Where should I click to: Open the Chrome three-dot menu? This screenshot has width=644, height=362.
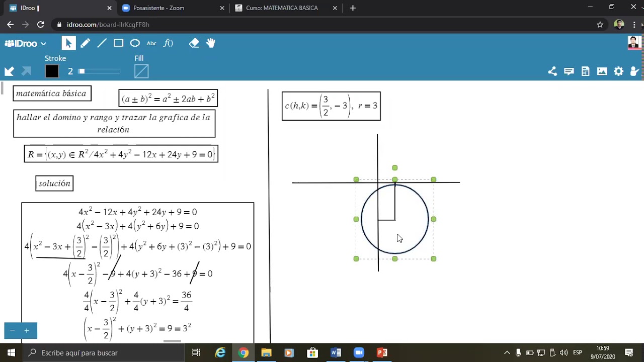pos(634,24)
